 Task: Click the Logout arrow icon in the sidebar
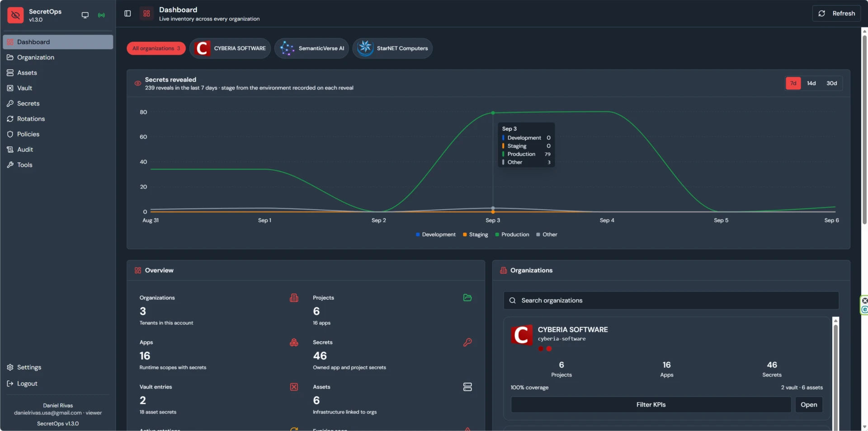[x=10, y=384]
